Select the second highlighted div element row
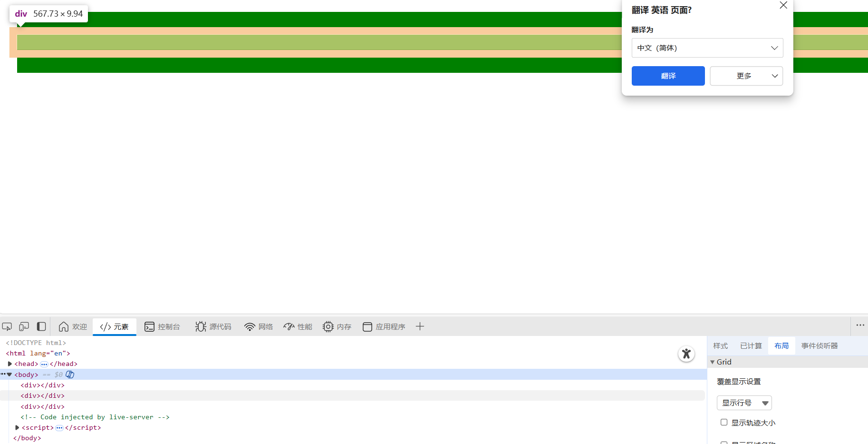Screen dimensions: 868x444 (x=353, y=395)
